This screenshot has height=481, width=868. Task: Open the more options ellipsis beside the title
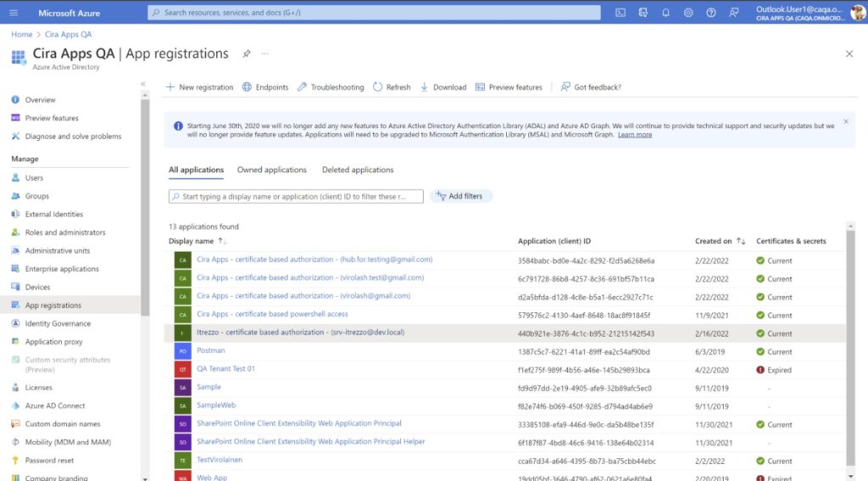(x=264, y=53)
